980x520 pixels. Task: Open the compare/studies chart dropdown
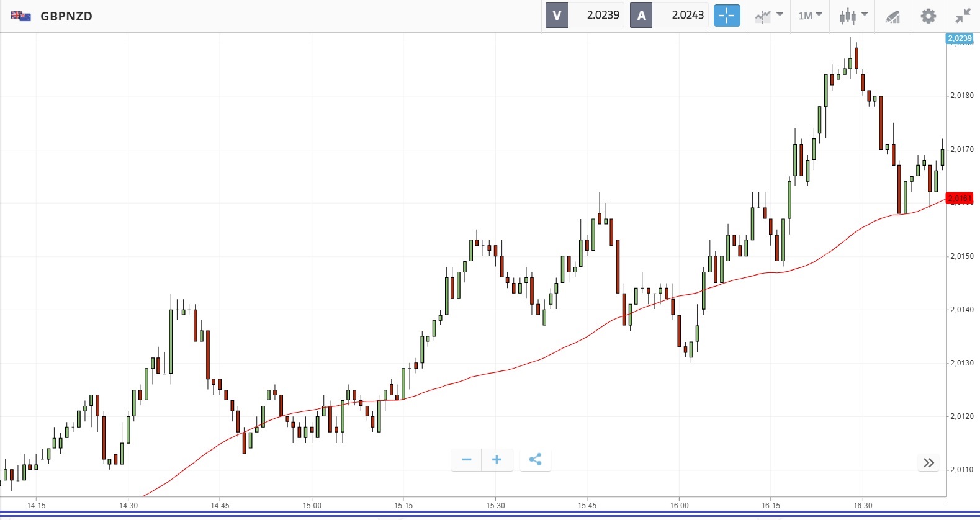(768, 16)
